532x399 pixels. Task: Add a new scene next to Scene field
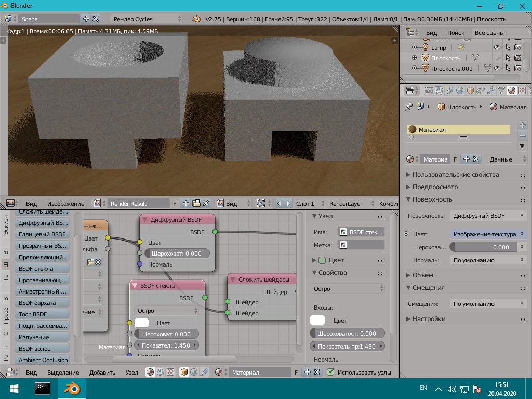(86, 19)
